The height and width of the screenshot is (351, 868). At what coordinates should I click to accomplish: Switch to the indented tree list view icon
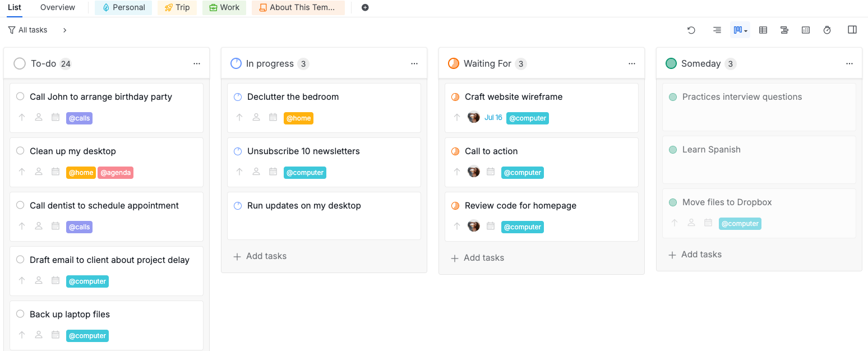pyautogui.click(x=717, y=30)
